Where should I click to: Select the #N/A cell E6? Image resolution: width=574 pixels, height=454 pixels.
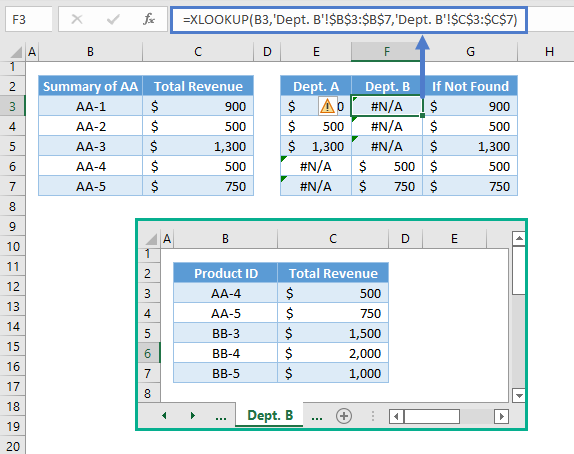point(316,167)
